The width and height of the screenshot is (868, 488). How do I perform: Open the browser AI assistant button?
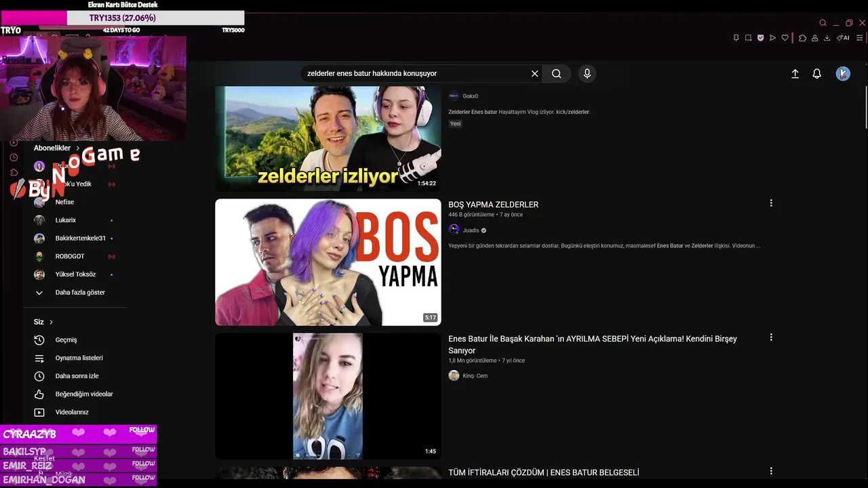[843, 38]
